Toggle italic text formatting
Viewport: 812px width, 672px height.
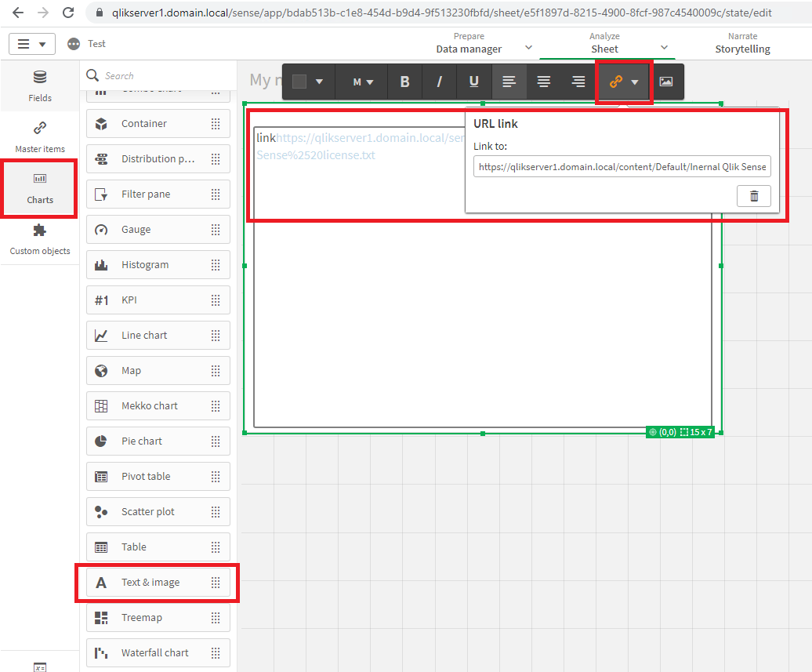pyautogui.click(x=439, y=82)
